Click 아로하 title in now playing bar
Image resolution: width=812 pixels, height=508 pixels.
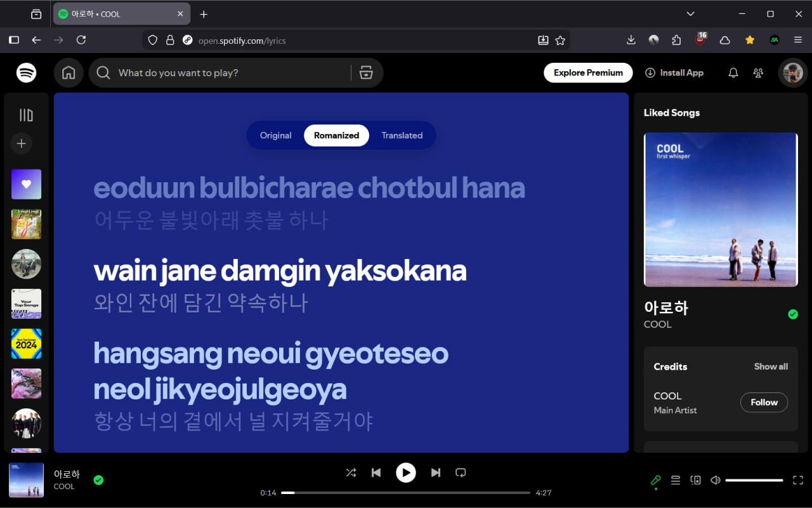pyautogui.click(x=67, y=474)
